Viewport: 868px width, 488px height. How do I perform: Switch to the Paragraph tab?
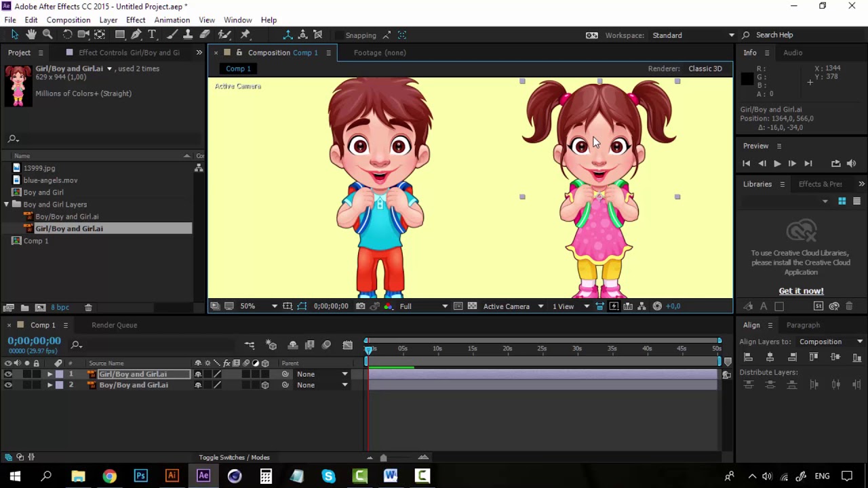(803, 325)
